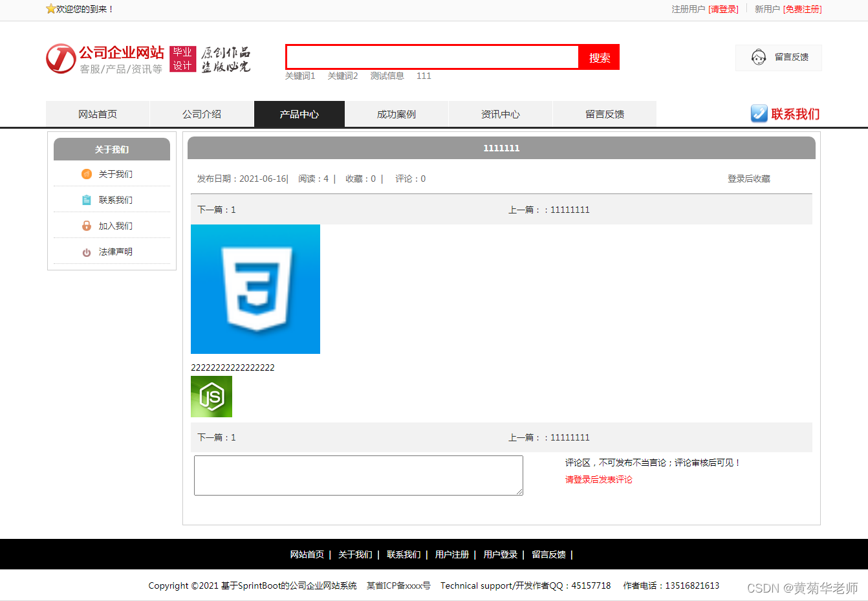
Task: Switch to the 成功案例 tab
Action: tap(396, 114)
